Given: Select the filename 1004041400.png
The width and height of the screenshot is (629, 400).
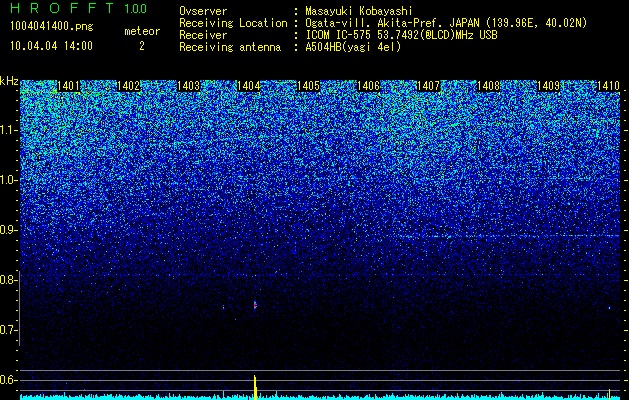Looking at the screenshot, I should pos(52,26).
